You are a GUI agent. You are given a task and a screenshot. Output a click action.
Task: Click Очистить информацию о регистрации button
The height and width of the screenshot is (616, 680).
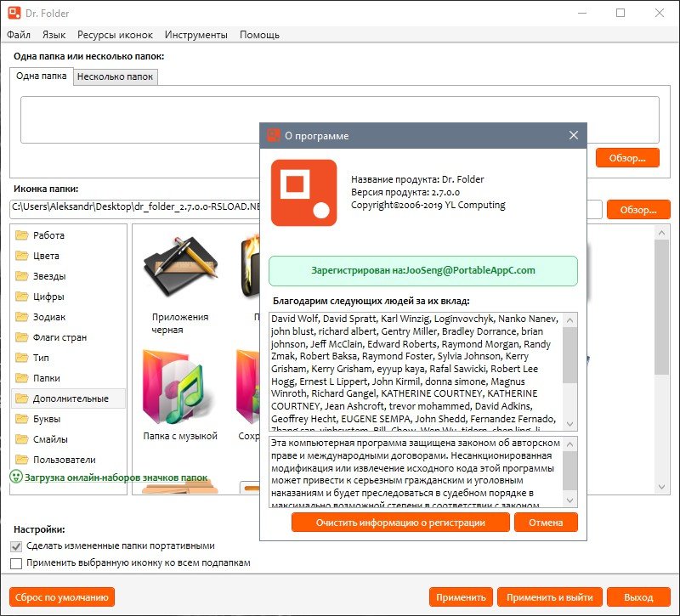[x=400, y=523]
